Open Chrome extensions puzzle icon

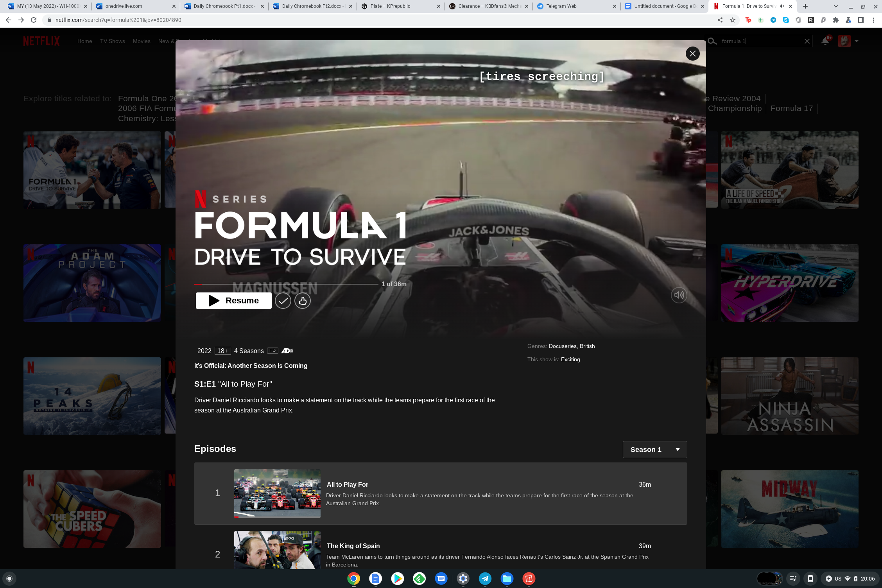click(835, 20)
